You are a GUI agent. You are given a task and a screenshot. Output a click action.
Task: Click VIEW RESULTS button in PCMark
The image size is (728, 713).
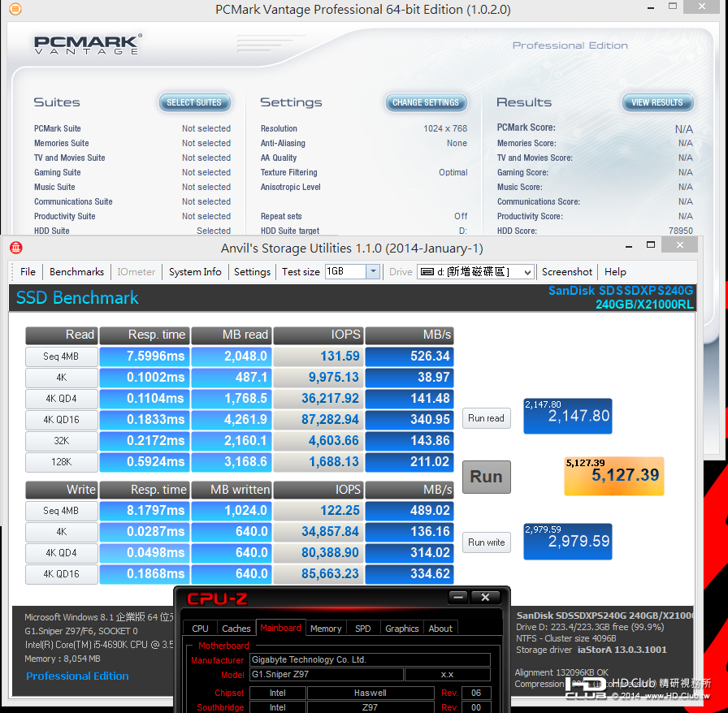[657, 102]
